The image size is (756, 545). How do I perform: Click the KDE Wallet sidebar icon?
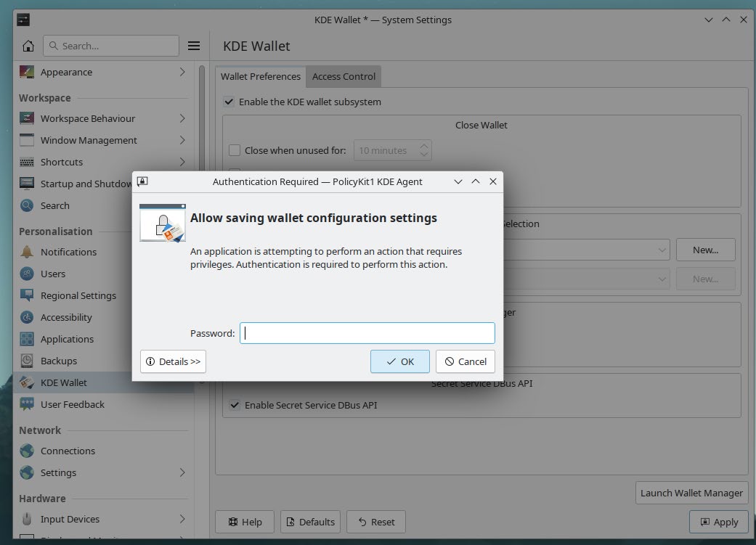point(27,382)
